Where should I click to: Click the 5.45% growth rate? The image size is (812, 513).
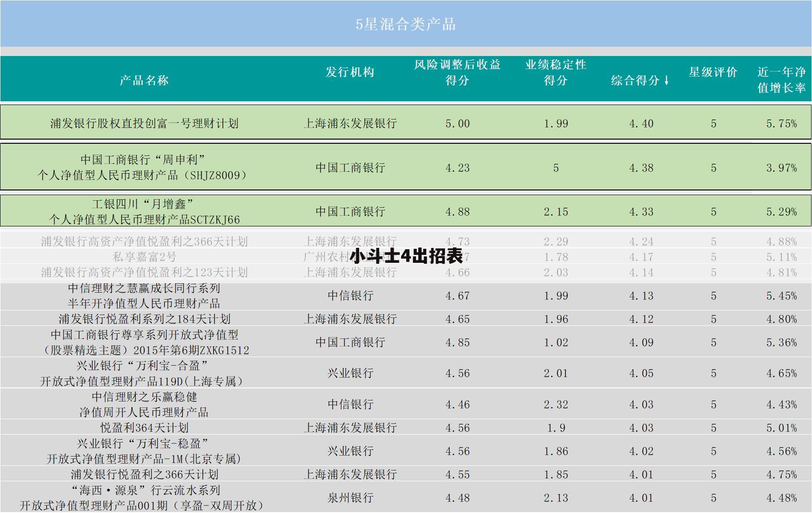pos(782,296)
